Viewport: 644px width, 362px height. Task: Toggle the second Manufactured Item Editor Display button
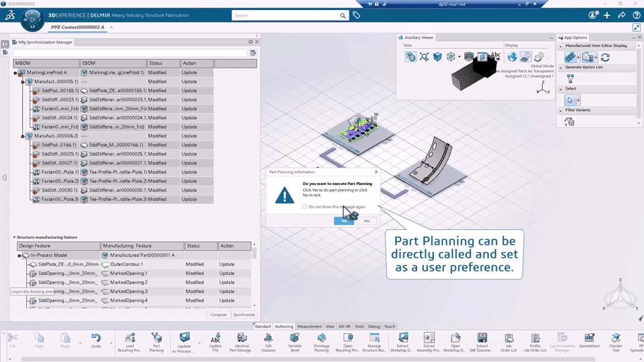point(588,57)
